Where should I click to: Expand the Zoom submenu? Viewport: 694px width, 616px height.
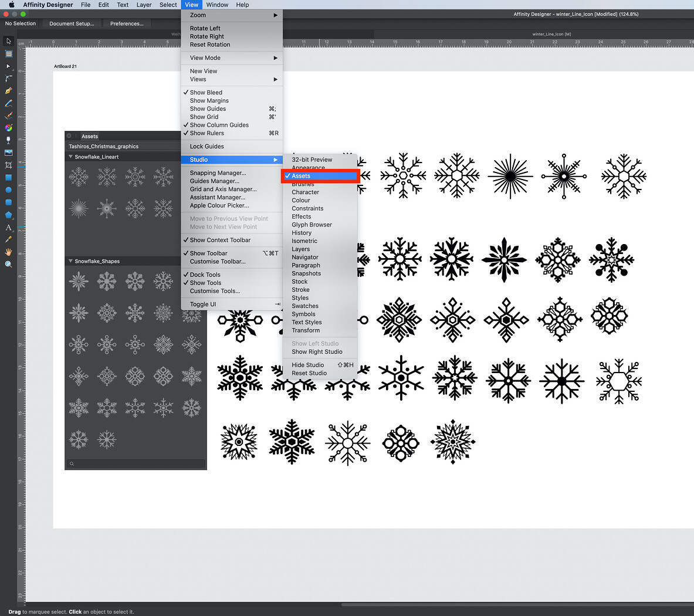point(232,15)
